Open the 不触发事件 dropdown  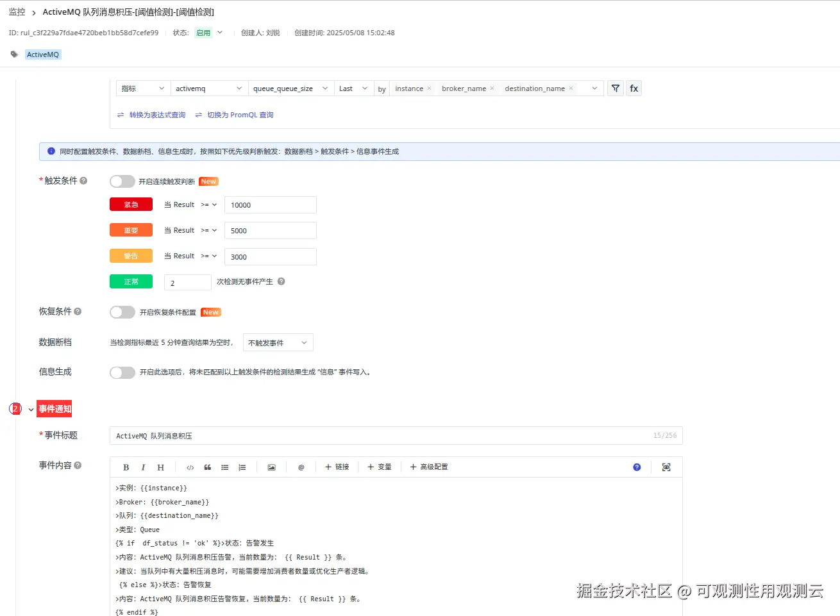[x=278, y=343]
